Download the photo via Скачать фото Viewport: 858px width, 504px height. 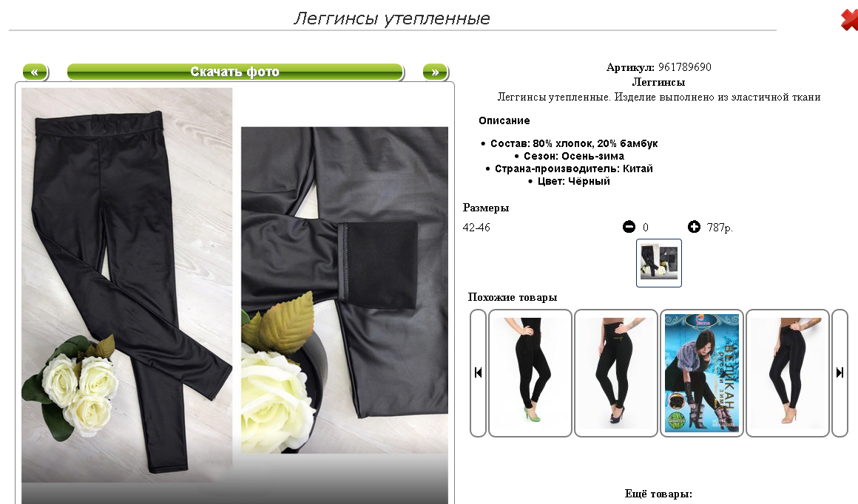[235, 72]
